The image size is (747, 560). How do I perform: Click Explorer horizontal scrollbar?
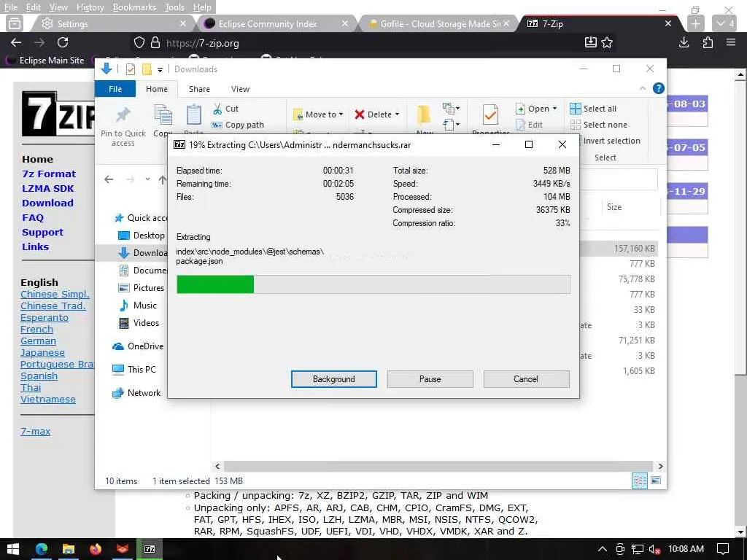[x=438, y=466]
